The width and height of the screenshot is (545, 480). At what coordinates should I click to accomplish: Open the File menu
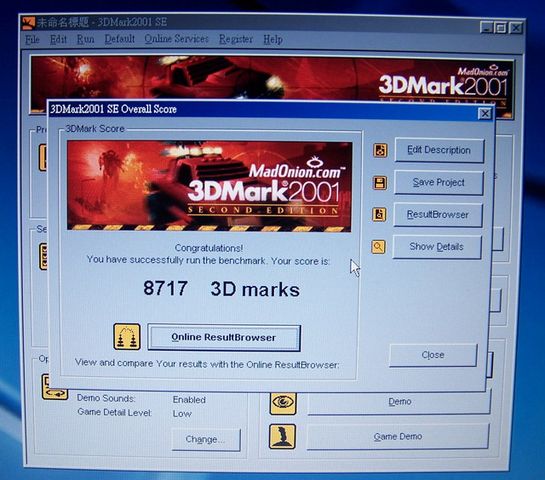32,39
